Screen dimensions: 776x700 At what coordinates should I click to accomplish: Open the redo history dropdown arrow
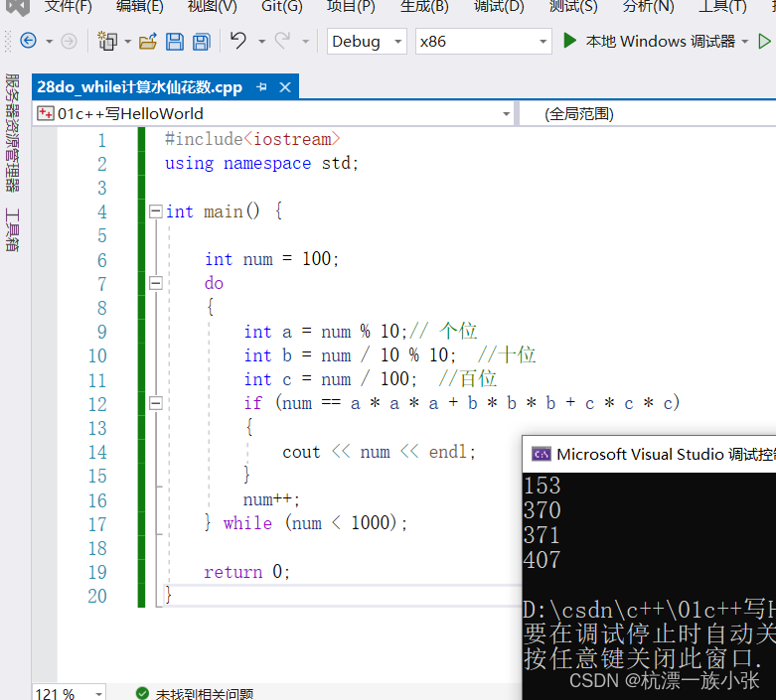[306, 42]
